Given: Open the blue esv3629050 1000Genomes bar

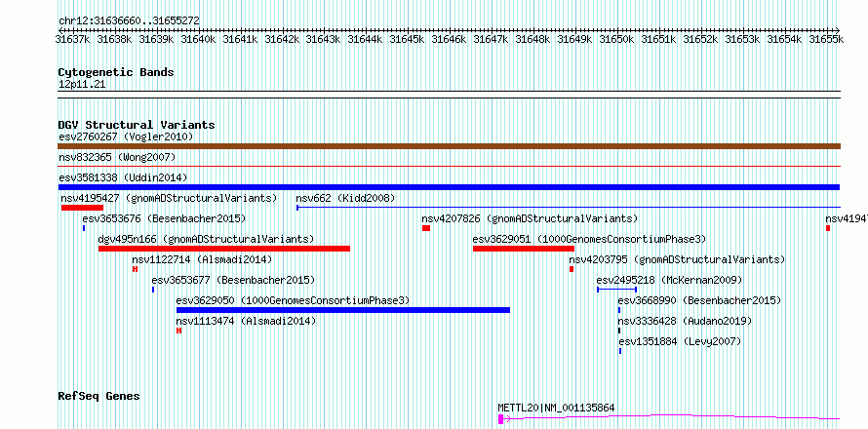Looking at the screenshot, I should point(343,310).
